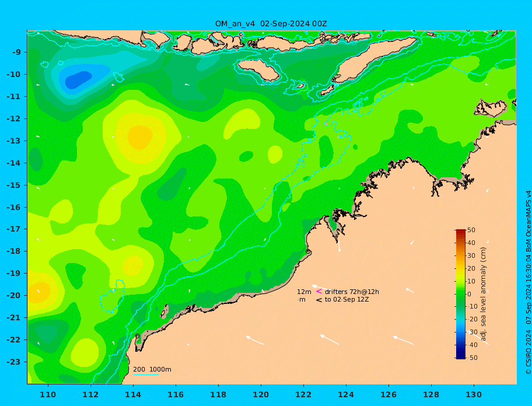
Task: Click latitude axis label '-9'
Action: (x=16, y=52)
